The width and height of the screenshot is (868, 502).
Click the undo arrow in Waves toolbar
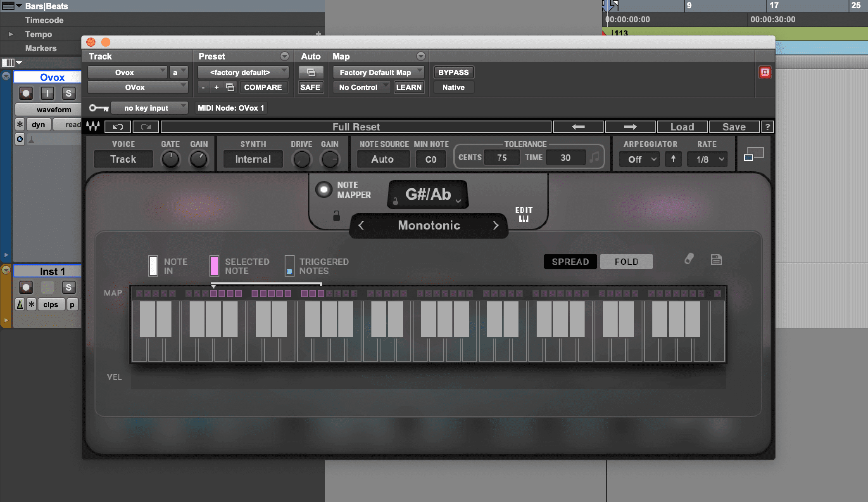click(x=118, y=127)
